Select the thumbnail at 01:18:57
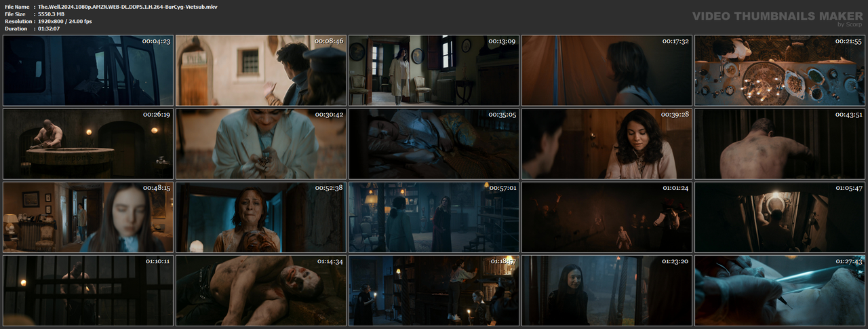Viewport: 868px width, 329px height. 434,290
